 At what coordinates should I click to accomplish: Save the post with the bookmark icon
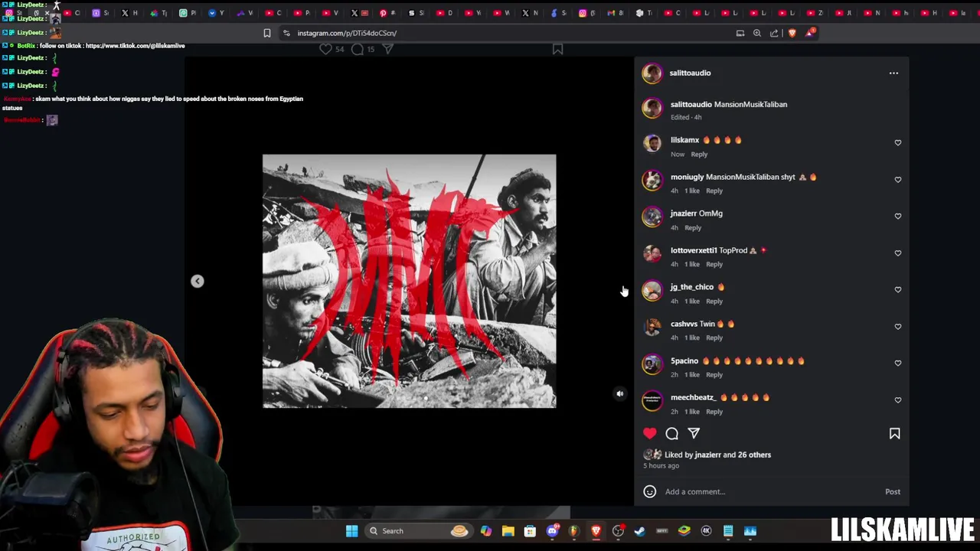click(x=894, y=434)
